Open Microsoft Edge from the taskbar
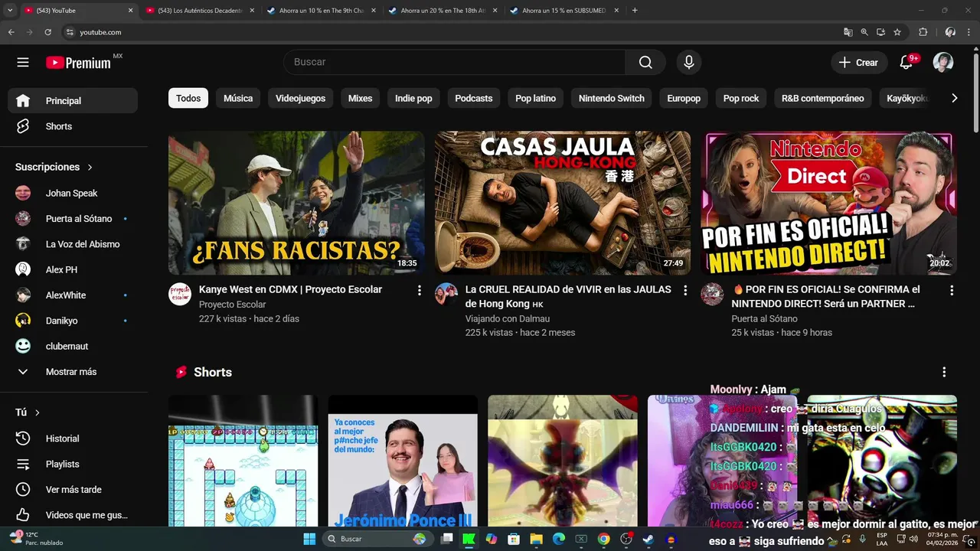The image size is (980, 551). [558, 539]
